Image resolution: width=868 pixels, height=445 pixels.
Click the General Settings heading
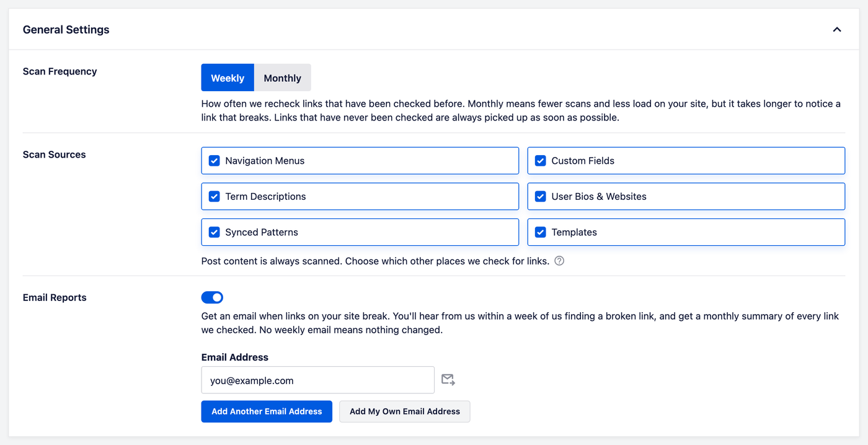pos(66,30)
